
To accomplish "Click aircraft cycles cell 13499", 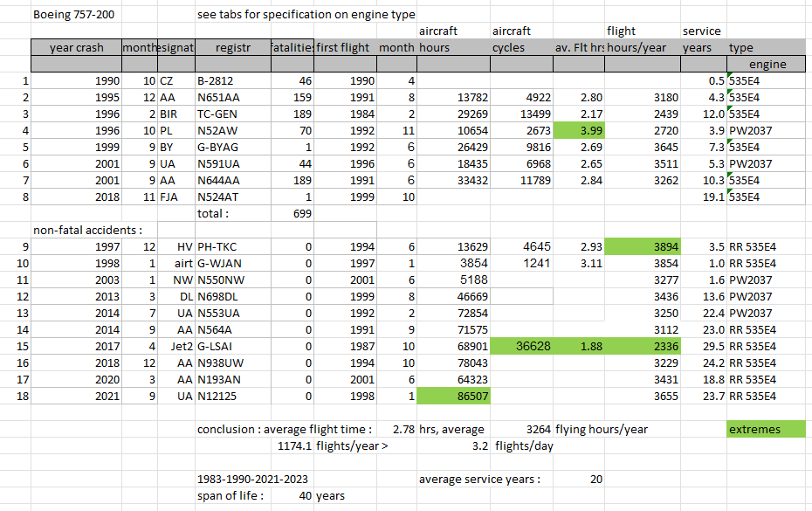I will click(521, 114).
